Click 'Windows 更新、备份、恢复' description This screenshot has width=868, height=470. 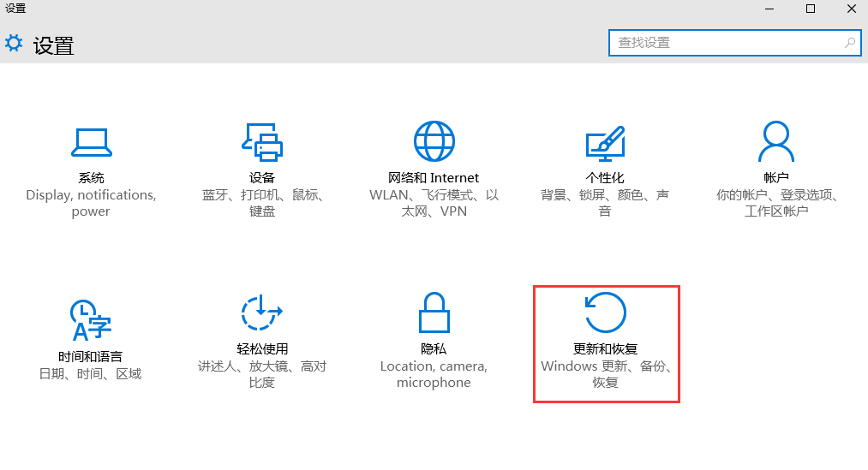coord(606,374)
